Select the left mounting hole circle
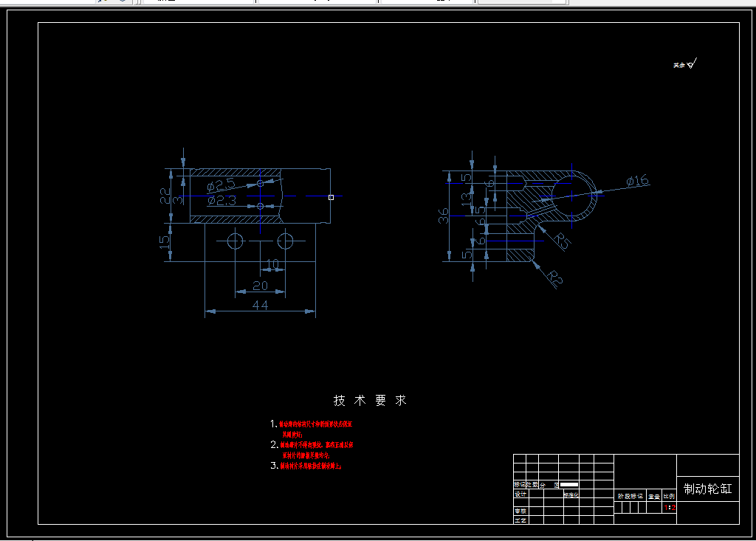This screenshot has height=541, width=756. (236, 241)
